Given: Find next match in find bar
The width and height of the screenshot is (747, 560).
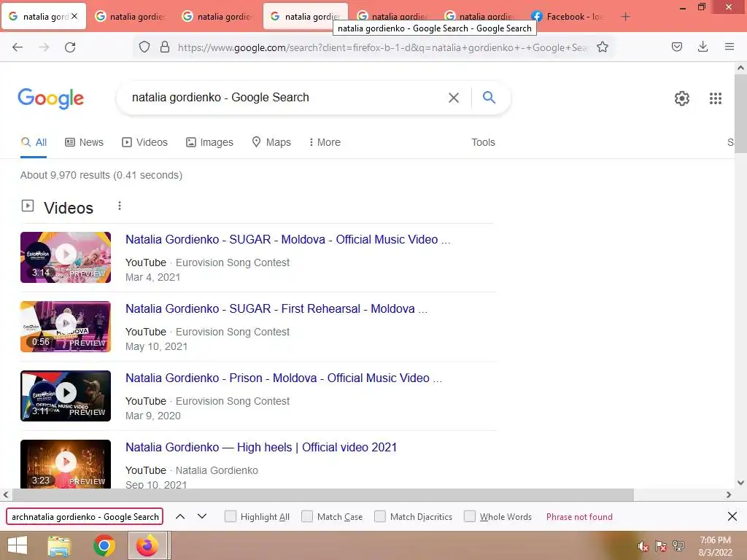Looking at the screenshot, I should [x=202, y=516].
